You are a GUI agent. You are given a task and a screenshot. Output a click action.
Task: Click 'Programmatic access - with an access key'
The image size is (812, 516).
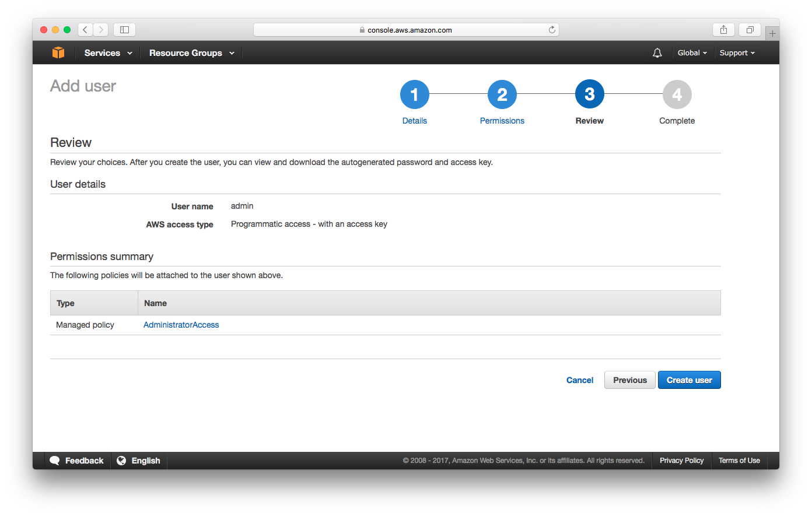click(x=309, y=224)
